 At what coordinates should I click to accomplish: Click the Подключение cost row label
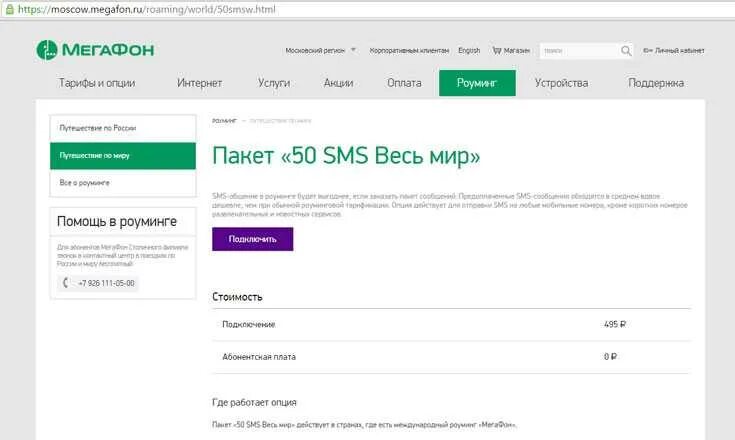tap(248, 324)
